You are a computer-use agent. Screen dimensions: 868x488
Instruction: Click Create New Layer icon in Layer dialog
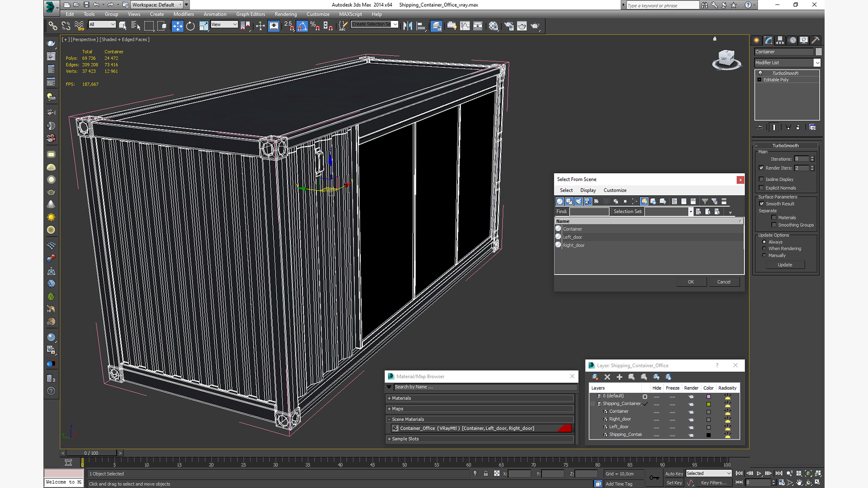tap(595, 377)
